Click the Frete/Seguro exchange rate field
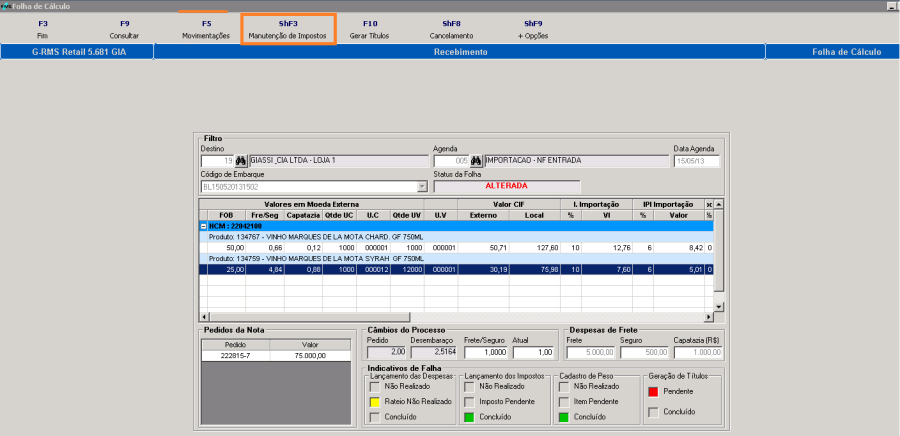Viewport: 900px width, 436px height. 486,352
